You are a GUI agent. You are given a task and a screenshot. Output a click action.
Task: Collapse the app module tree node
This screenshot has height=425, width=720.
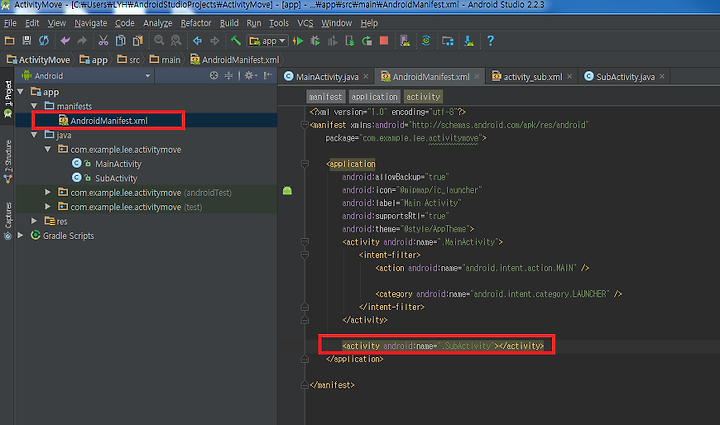[x=21, y=92]
